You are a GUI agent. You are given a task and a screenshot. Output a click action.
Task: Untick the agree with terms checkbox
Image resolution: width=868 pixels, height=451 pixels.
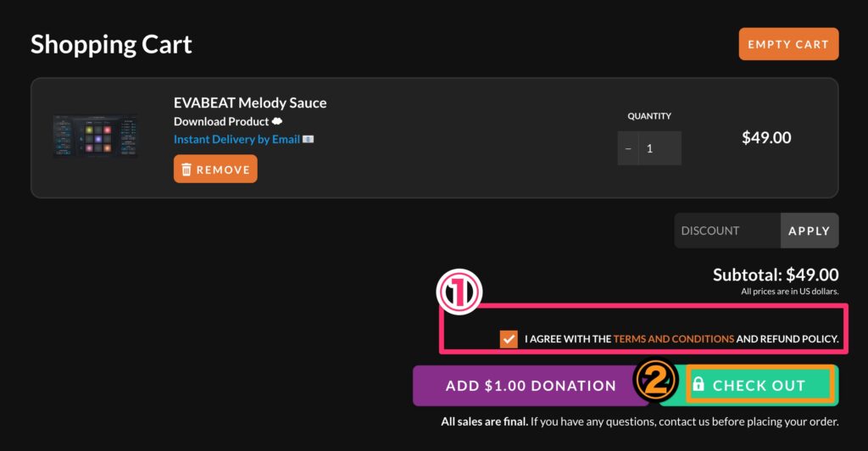pos(509,339)
